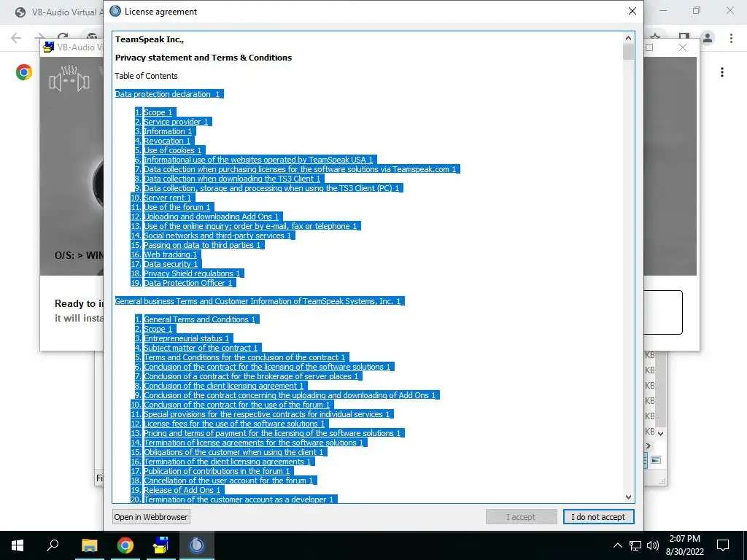This screenshot has height=560, width=747.
Task: Open volume control in system tray
Action: (x=653, y=545)
